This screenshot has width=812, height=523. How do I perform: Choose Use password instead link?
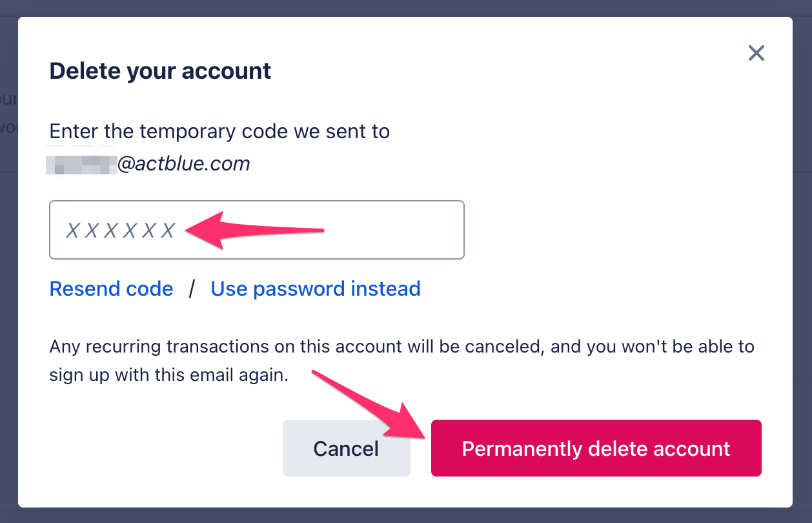315,289
